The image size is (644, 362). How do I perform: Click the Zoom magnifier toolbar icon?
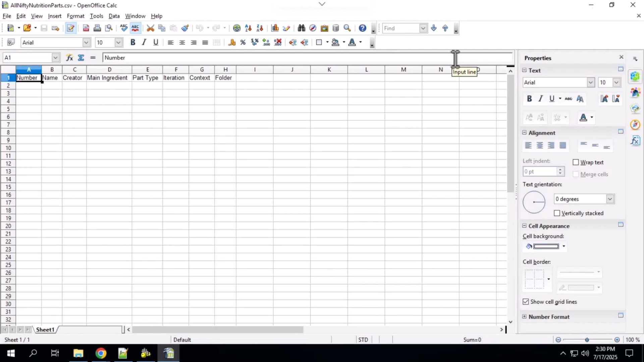347,28
